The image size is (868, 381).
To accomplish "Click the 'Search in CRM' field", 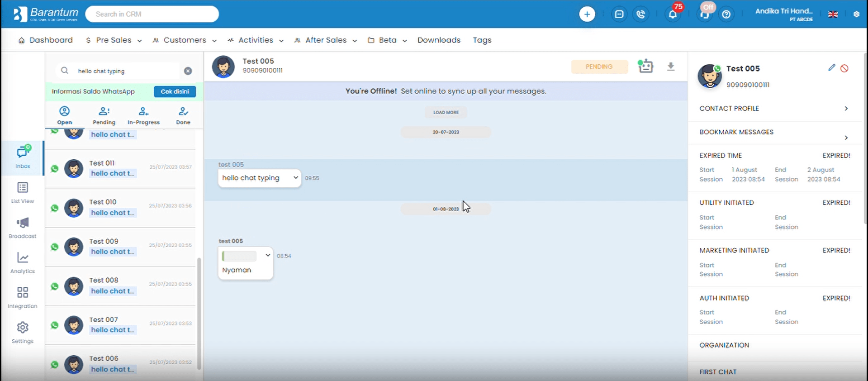I will click(x=152, y=14).
